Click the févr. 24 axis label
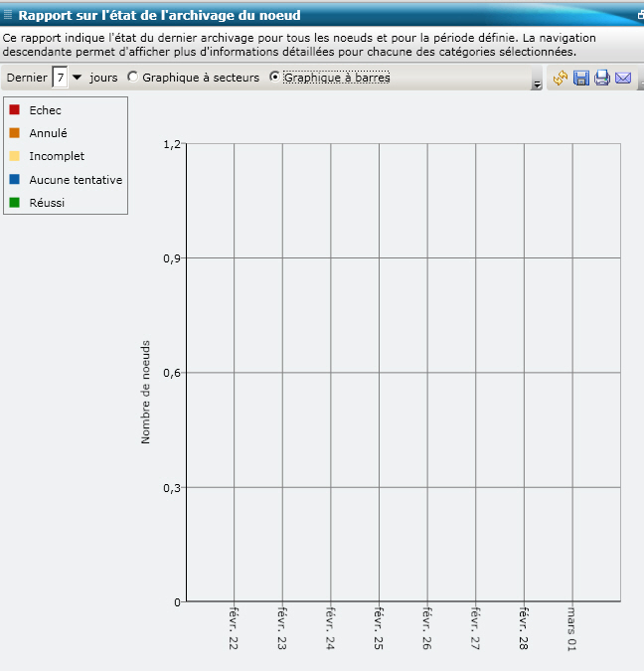644x671 pixels. [x=330, y=628]
